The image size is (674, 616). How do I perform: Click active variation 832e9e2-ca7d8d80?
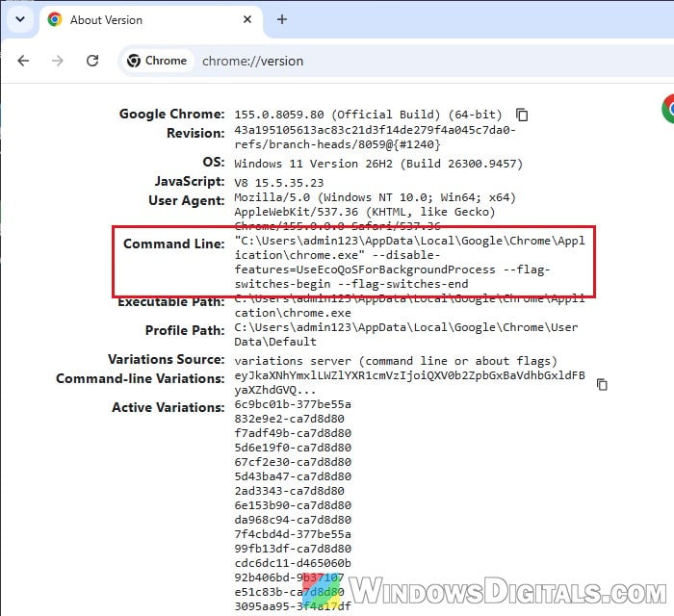pyautogui.click(x=289, y=419)
